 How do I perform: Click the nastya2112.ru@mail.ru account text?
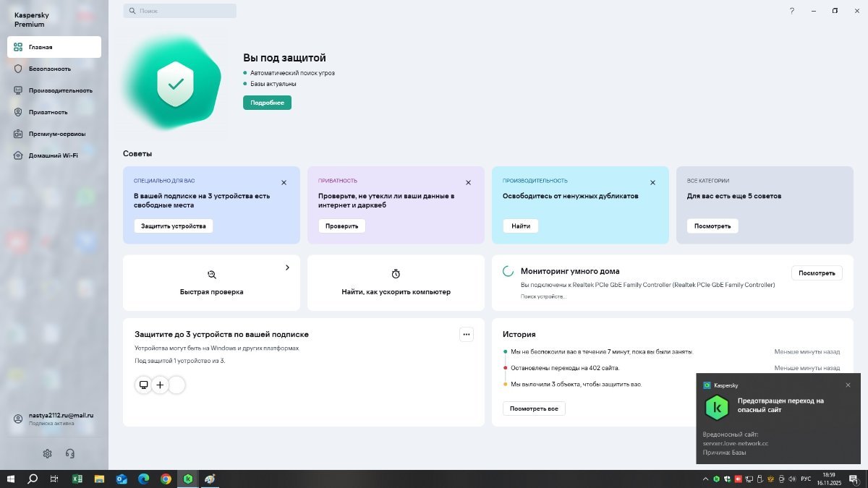61,415
